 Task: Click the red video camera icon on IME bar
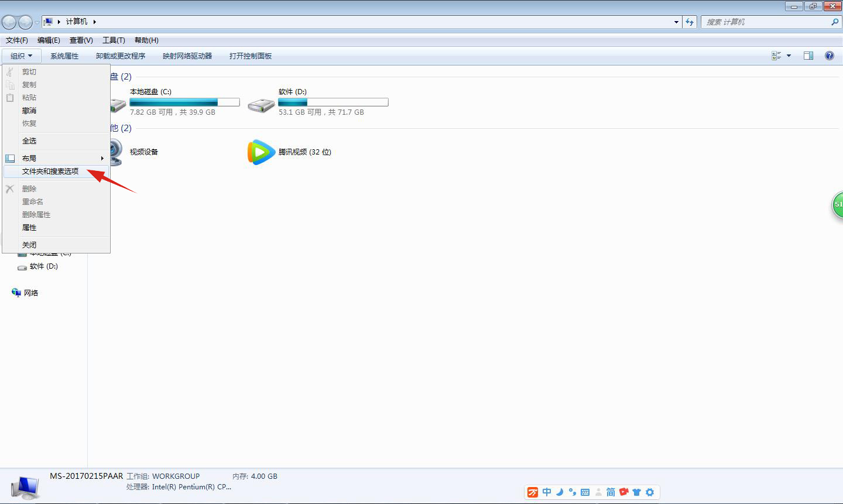[624, 492]
